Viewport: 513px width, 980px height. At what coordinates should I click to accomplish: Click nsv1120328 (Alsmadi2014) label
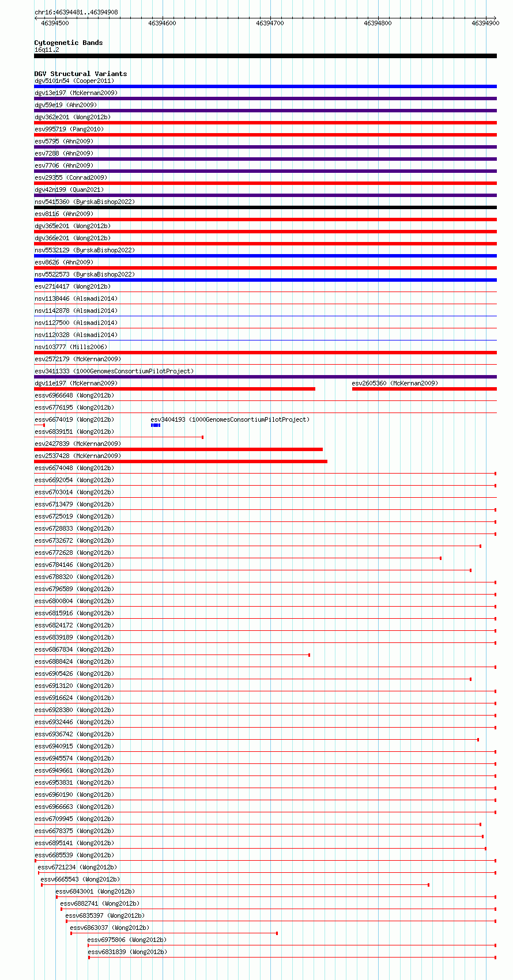pos(76,335)
